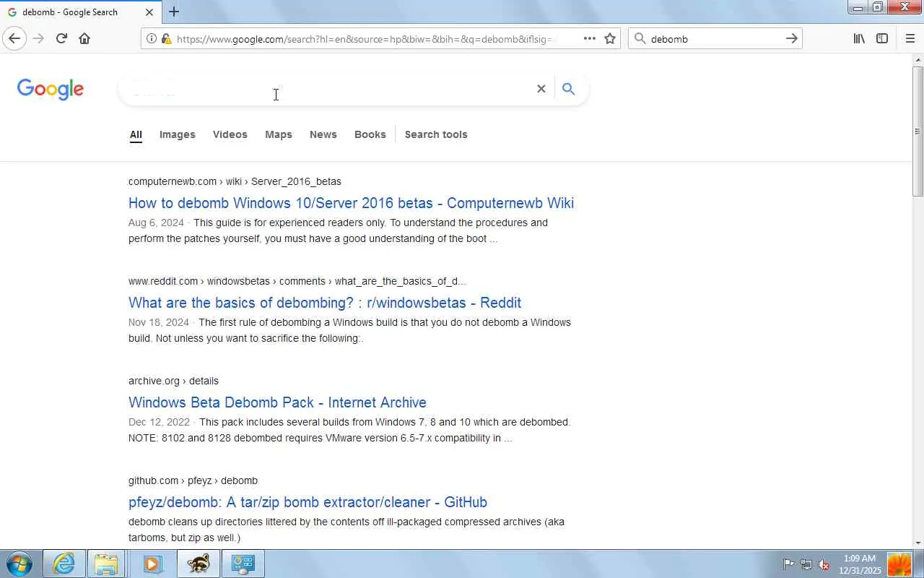Click the forward navigation arrow

click(x=38, y=38)
